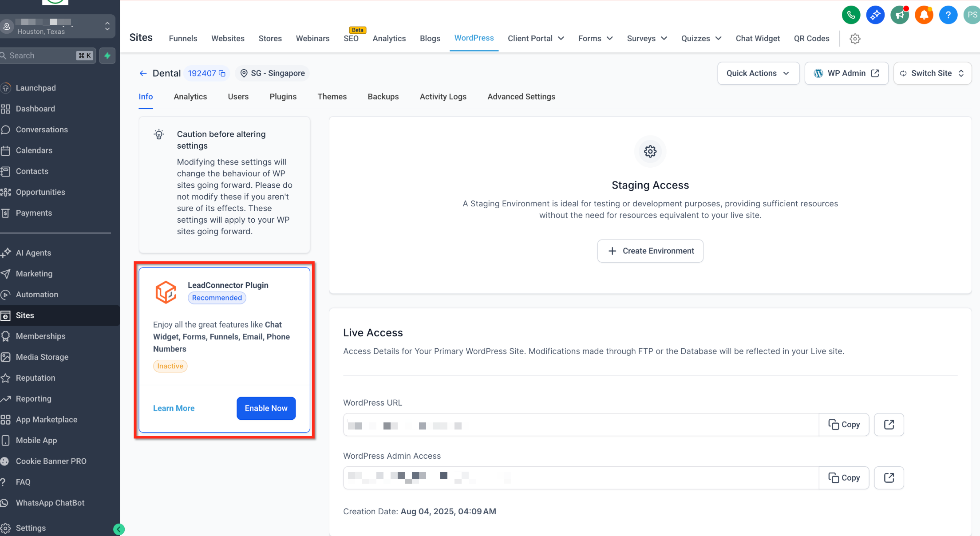Go back using arrow beside Dental
The width and height of the screenshot is (980, 536).
pos(143,73)
